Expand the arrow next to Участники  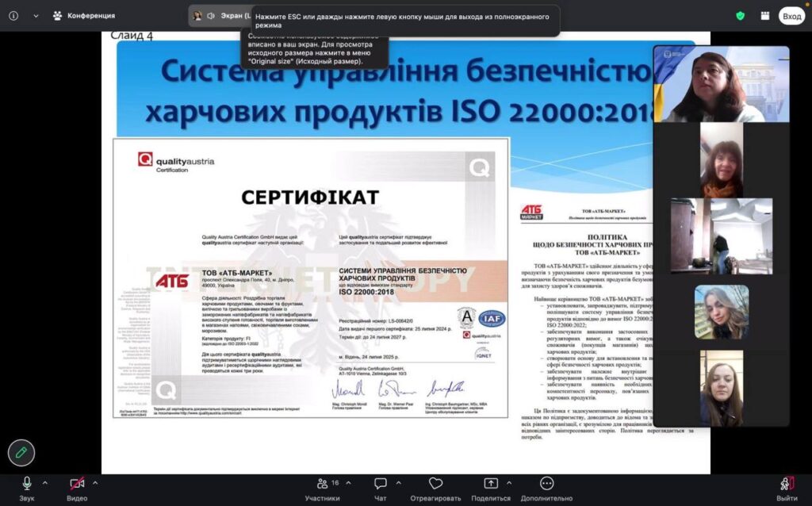click(350, 482)
